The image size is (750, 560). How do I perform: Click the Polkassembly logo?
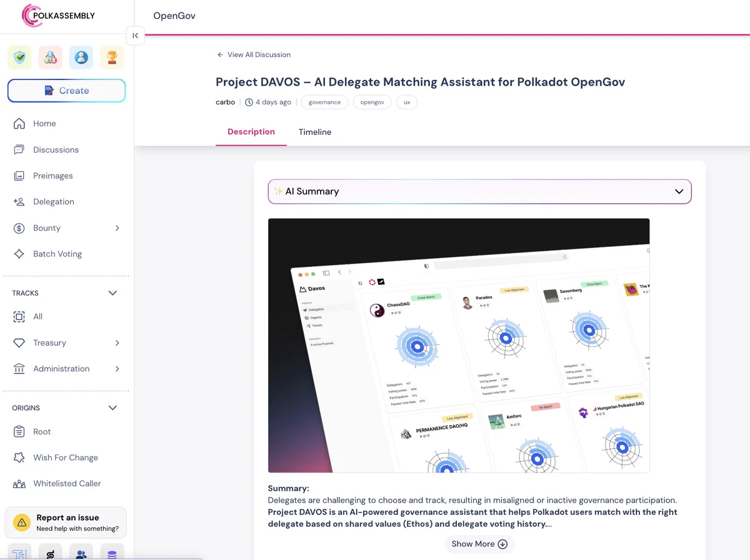58,16
